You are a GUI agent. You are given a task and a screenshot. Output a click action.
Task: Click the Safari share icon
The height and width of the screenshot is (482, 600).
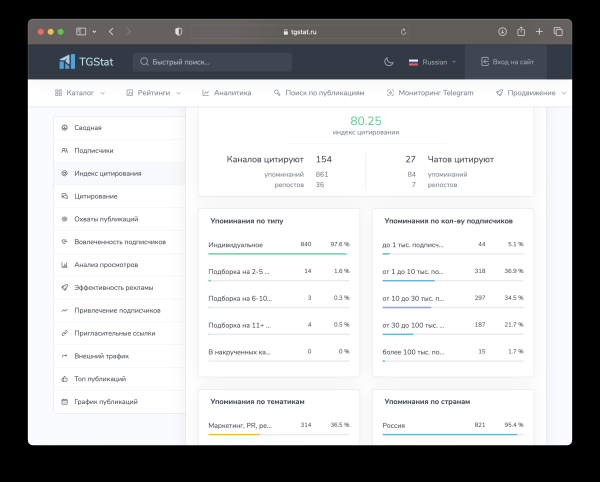tap(520, 32)
